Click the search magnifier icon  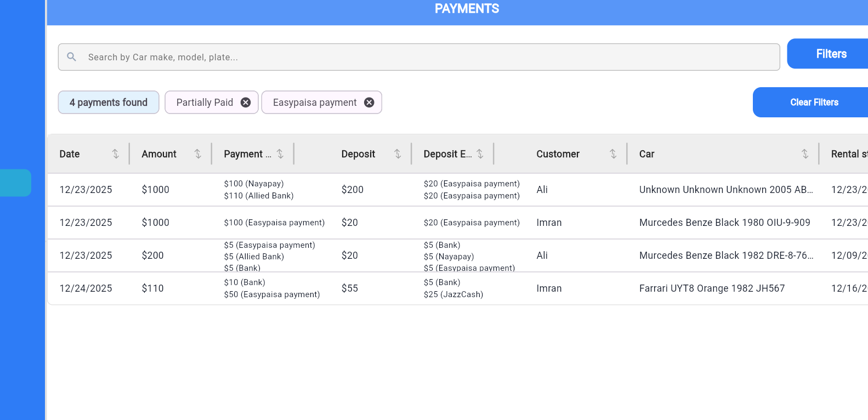pos(71,57)
